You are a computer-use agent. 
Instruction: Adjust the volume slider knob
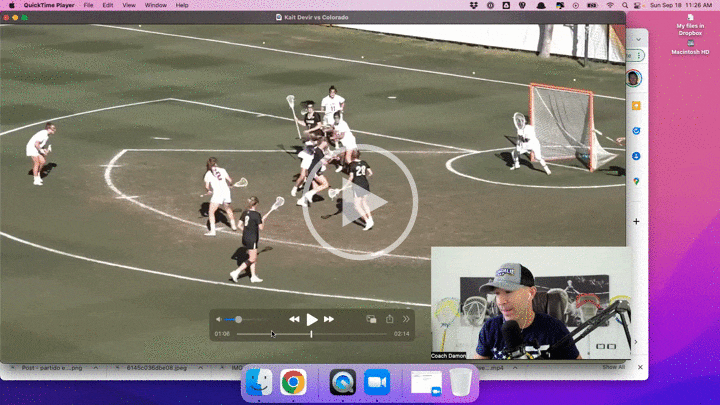[238, 319]
